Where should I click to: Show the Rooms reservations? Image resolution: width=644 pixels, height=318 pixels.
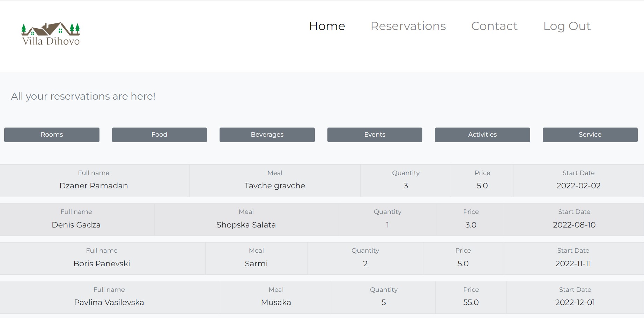point(52,135)
